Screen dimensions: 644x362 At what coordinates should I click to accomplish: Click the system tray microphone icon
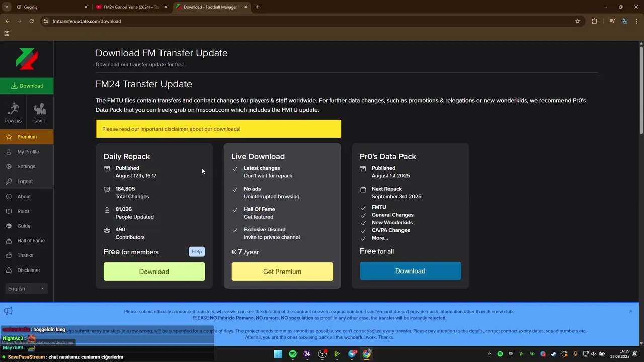(575, 354)
